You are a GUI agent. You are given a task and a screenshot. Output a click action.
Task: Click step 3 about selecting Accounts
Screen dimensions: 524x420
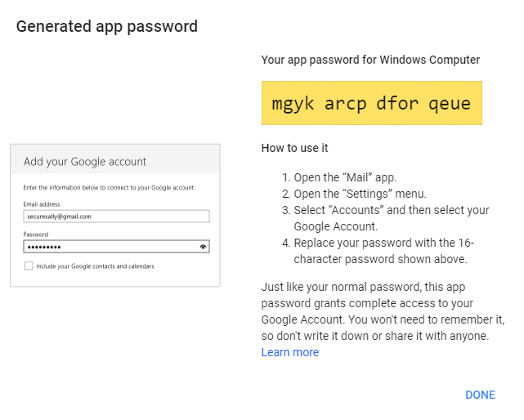tap(391, 218)
